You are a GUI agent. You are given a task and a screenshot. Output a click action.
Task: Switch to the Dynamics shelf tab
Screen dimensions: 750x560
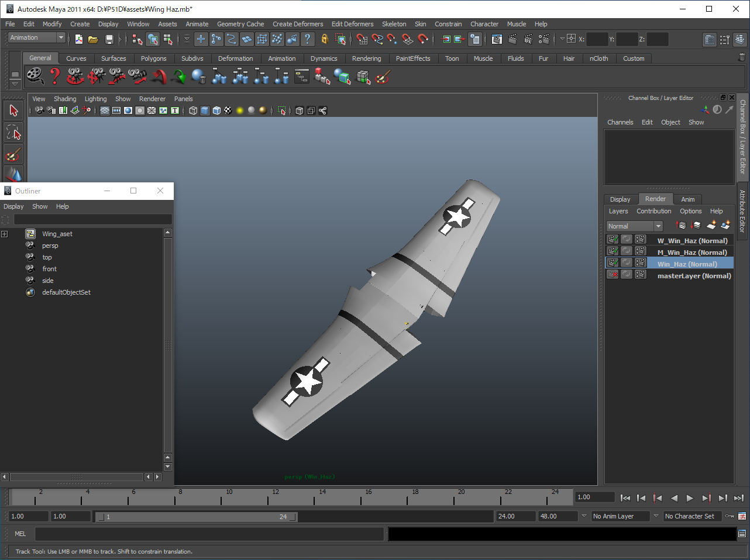(324, 58)
